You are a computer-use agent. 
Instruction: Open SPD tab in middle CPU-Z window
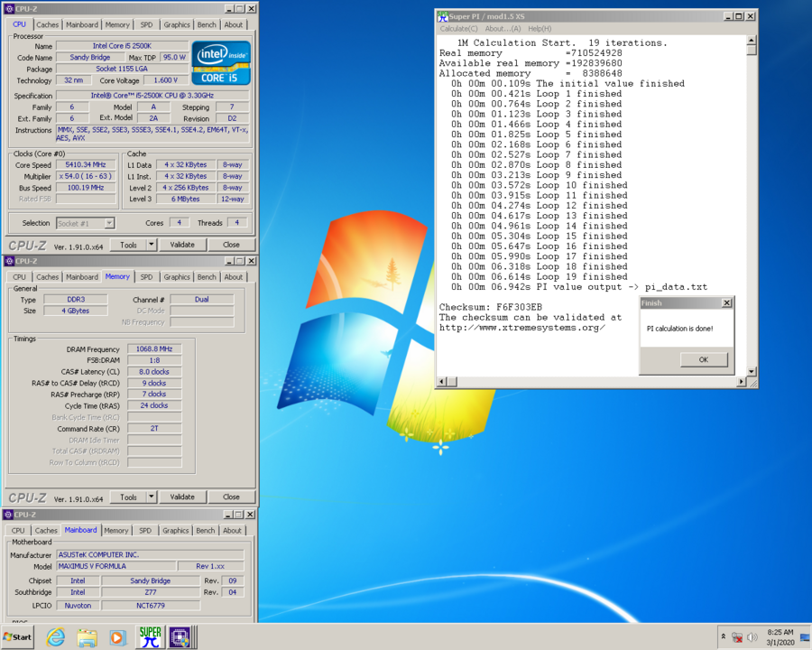(x=146, y=277)
